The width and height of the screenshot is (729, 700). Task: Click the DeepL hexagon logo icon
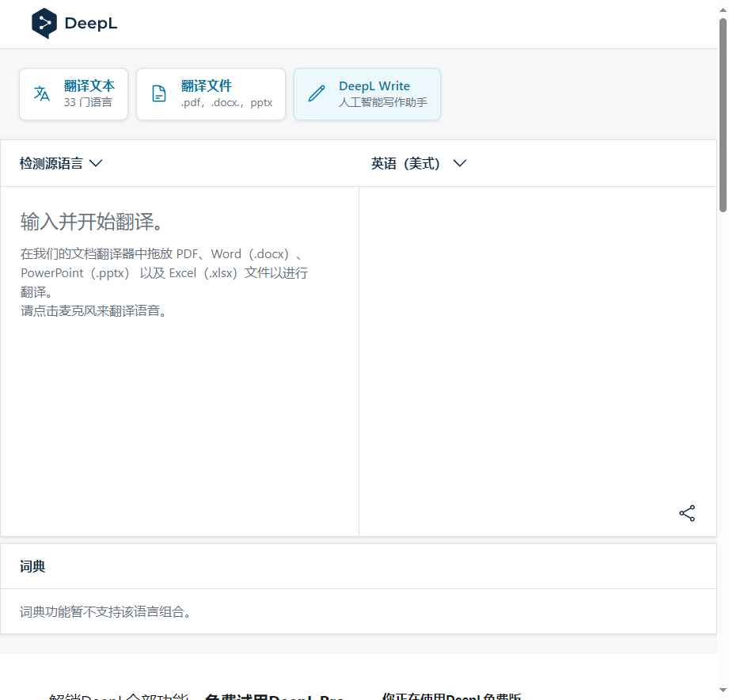44,23
